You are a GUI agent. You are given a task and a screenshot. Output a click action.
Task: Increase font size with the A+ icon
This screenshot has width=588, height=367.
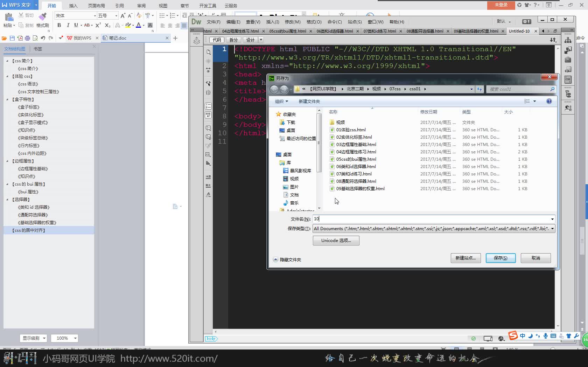click(123, 15)
